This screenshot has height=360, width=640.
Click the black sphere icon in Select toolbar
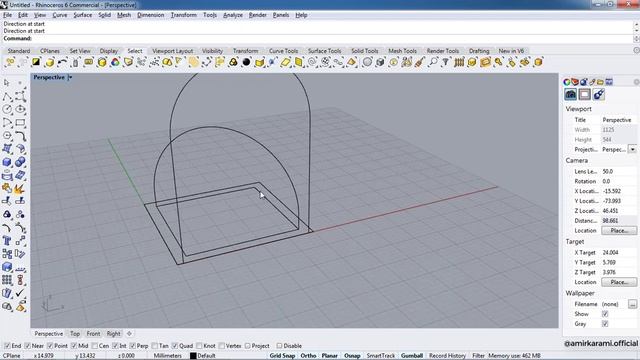pyautogui.click(x=246, y=62)
